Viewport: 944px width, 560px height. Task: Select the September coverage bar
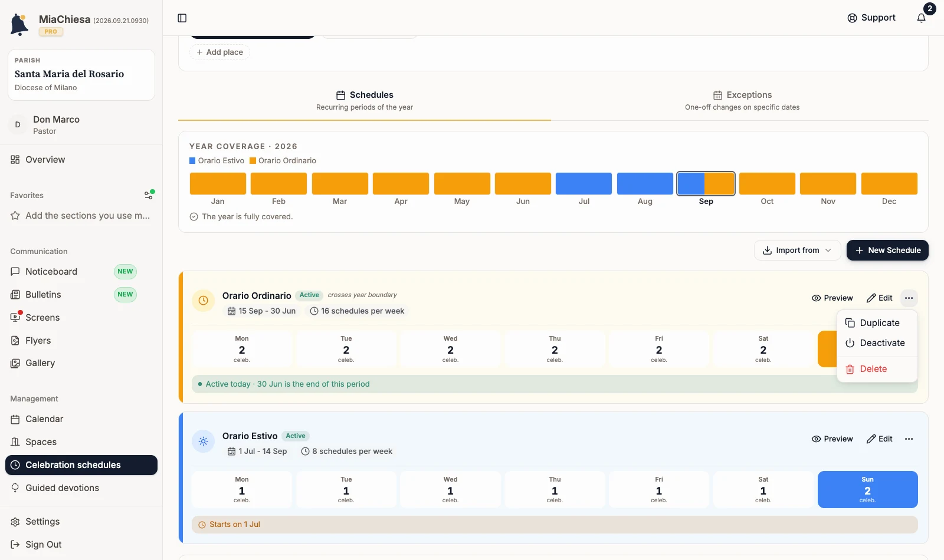coord(706,184)
